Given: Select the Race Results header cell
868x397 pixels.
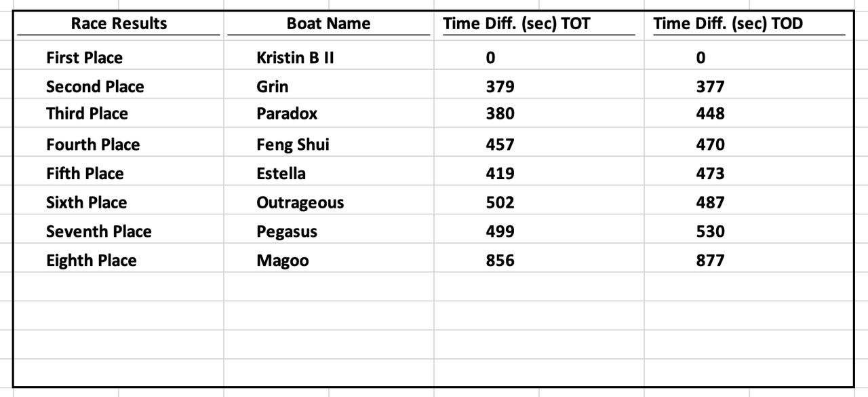Looking at the screenshot, I should click(119, 24).
